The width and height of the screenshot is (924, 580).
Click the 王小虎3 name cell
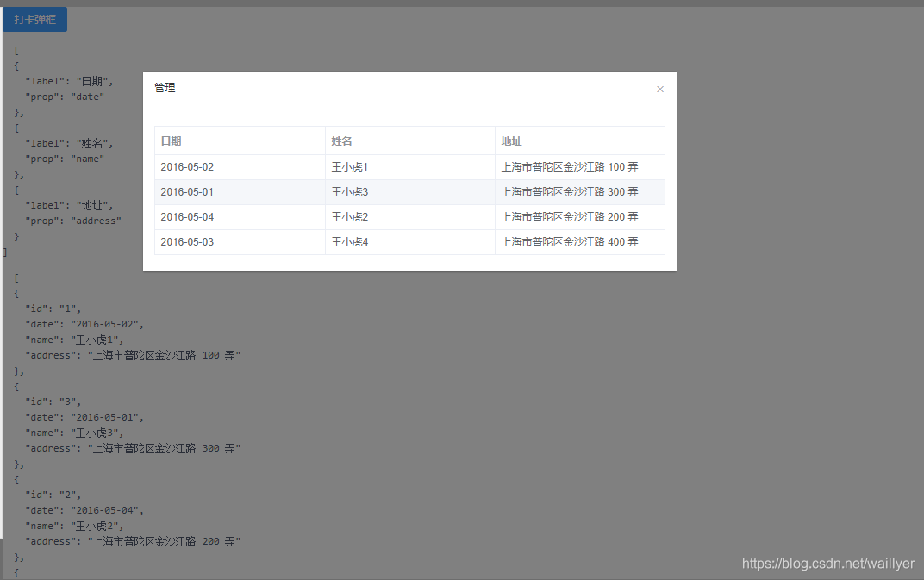pos(410,192)
